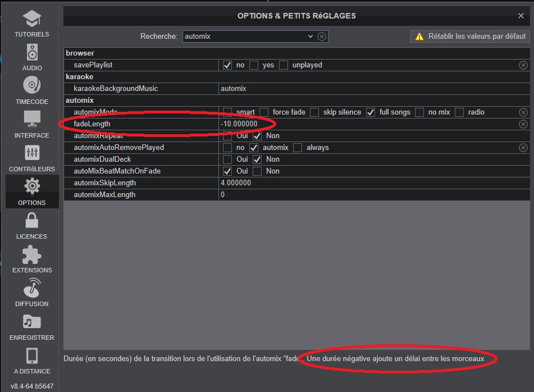Clear the search field with X icon
The image size is (534, 392).
[322, 37]
